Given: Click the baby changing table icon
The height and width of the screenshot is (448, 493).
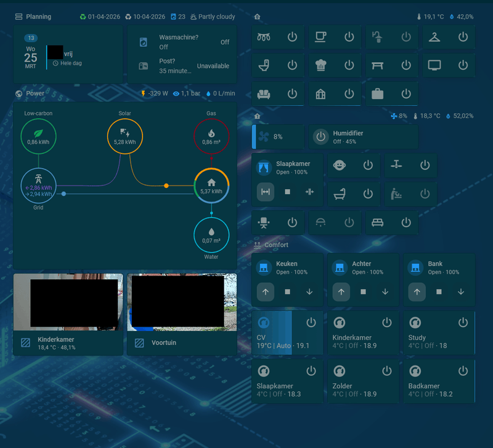Looking at the screenshot, I should click(396, 193).
